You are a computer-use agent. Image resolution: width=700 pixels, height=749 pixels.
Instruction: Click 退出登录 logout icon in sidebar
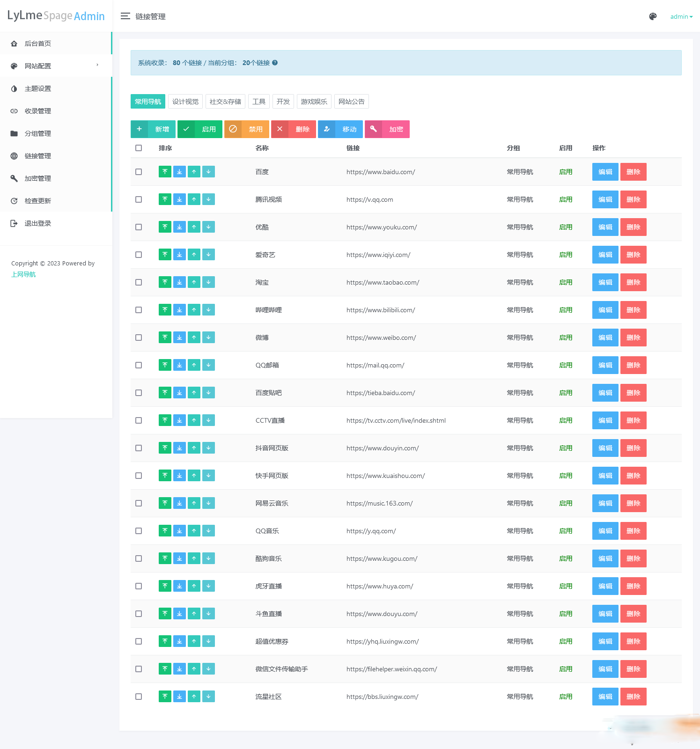14,223
